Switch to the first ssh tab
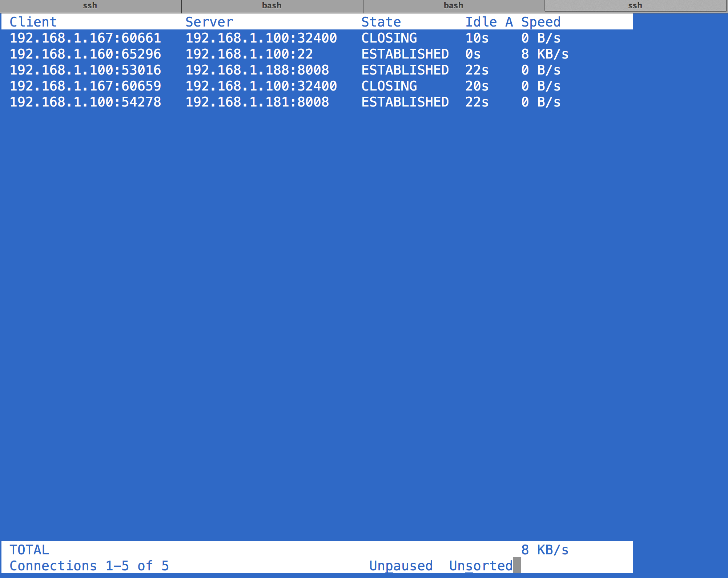This screenshot has width=728, height=578. click(x=90, y=6)
